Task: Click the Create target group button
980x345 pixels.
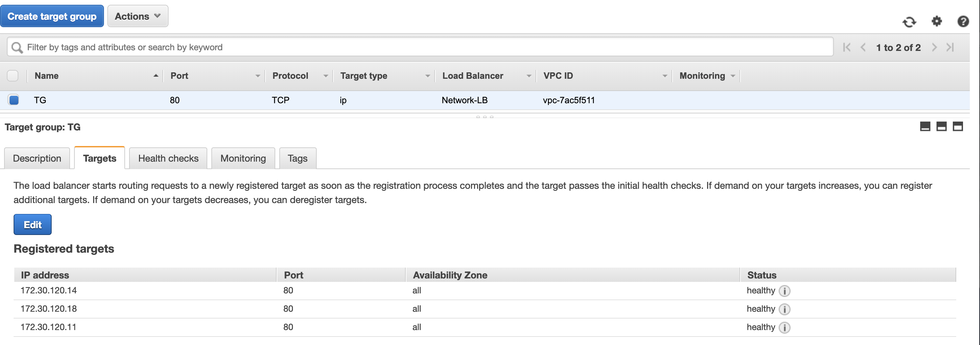Action: [52, 16]
